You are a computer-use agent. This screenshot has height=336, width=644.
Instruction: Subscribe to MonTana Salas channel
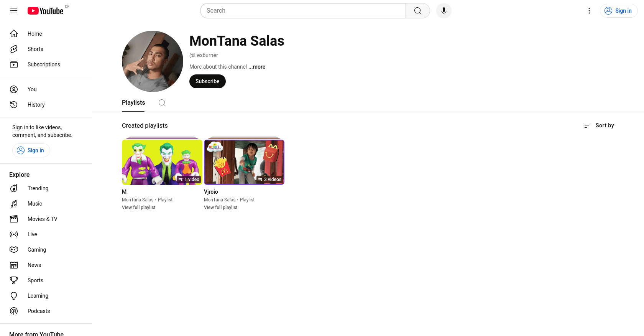[x=207, y=81]
